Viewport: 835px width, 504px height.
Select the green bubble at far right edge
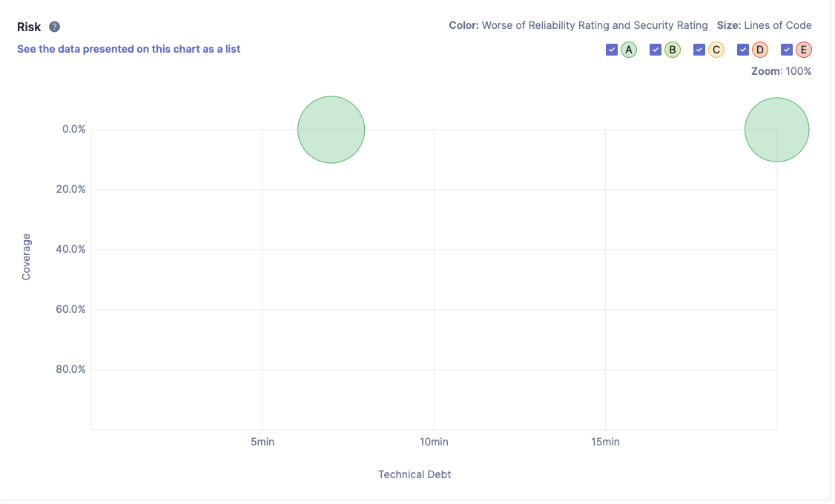[x=776, y=130]
